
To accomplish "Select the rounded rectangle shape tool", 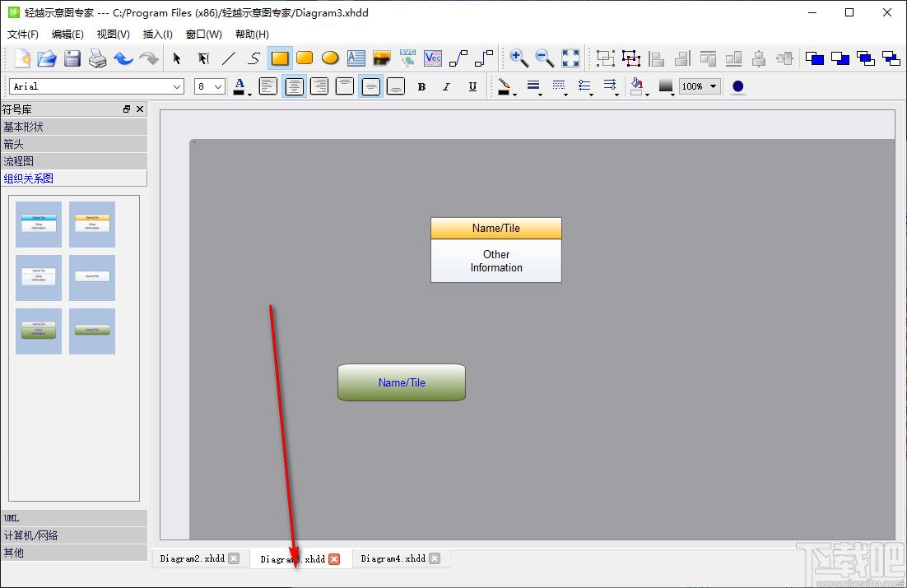I will pos(305,58).
